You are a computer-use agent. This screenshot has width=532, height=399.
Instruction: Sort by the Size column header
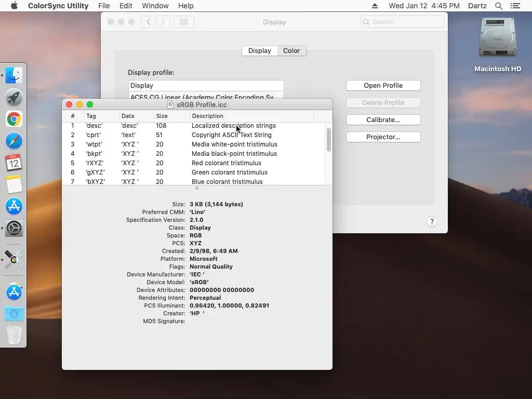point(171,116)
